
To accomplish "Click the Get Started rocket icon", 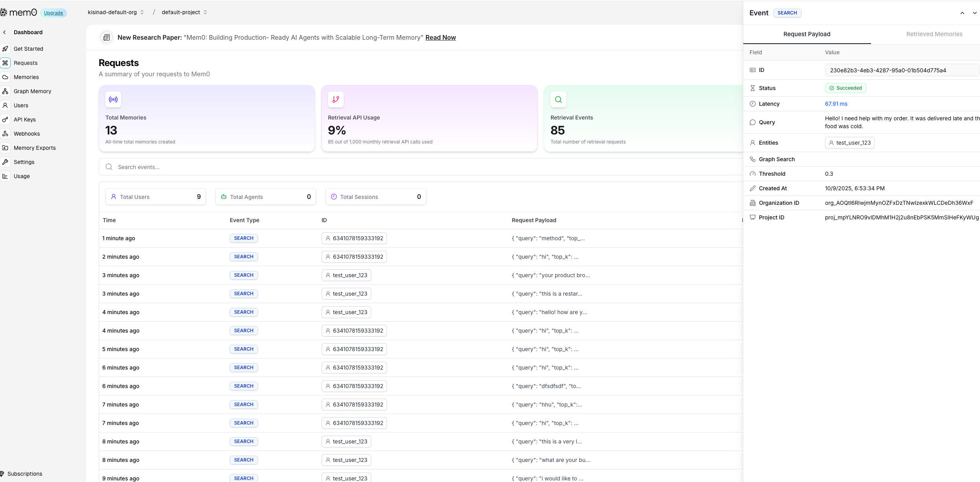I will coord(5,49).
